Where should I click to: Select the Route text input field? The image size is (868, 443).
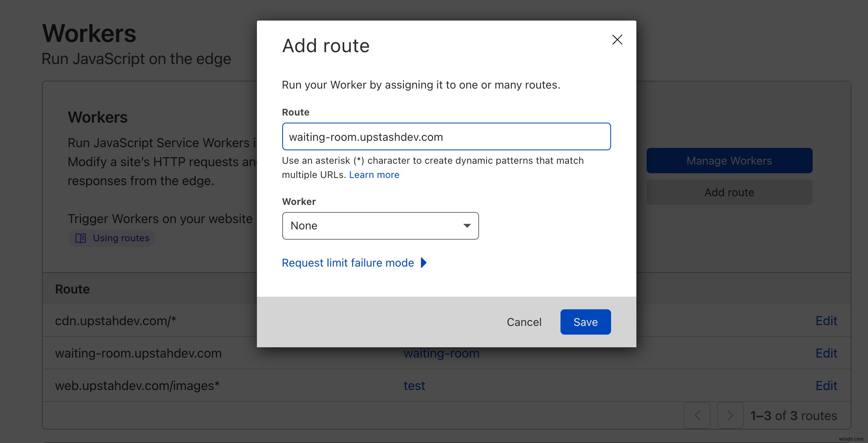coord(446,136)
